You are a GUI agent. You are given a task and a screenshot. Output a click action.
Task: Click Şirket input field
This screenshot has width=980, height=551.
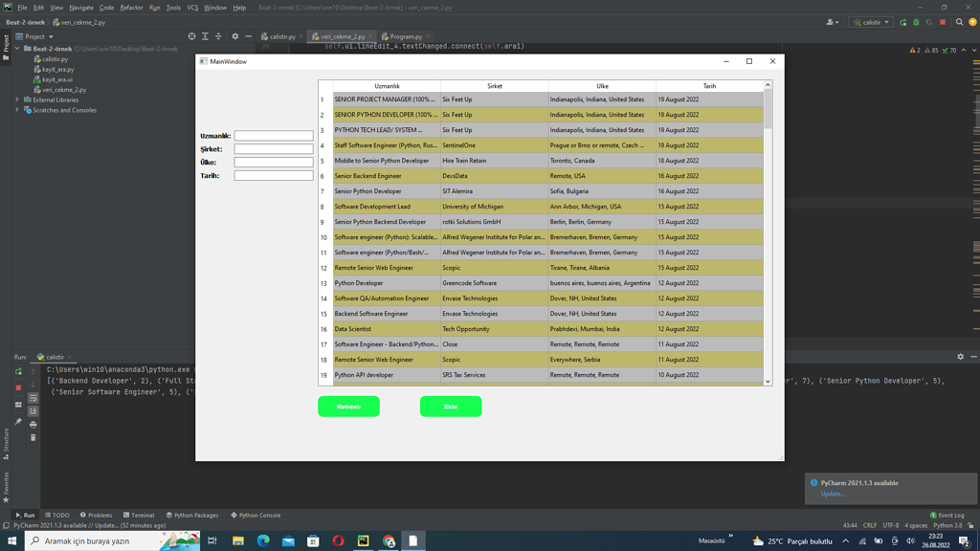click(x=274, y=149)
